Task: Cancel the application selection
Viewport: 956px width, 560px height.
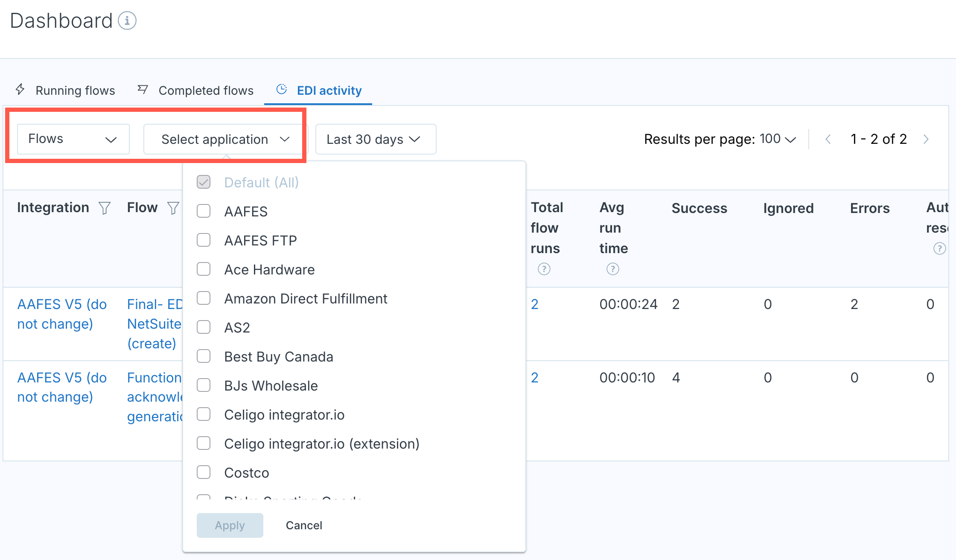Action: (304, 525)
